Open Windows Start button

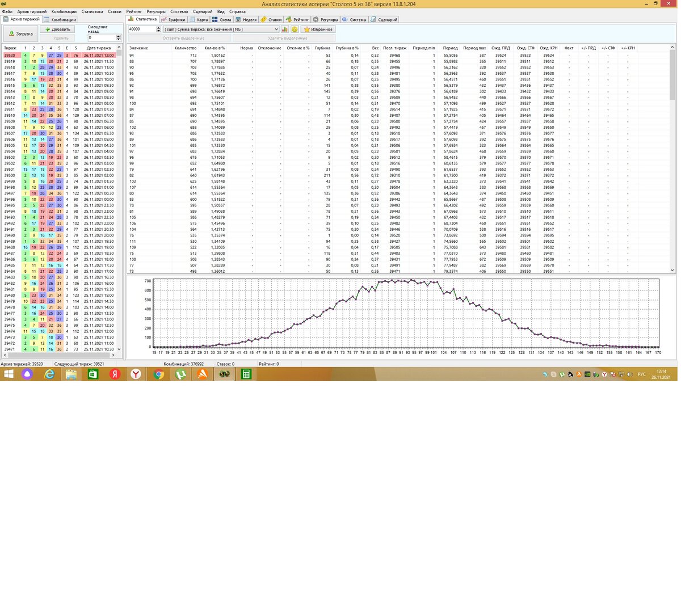pyautogui.click(x=9, y=374)
